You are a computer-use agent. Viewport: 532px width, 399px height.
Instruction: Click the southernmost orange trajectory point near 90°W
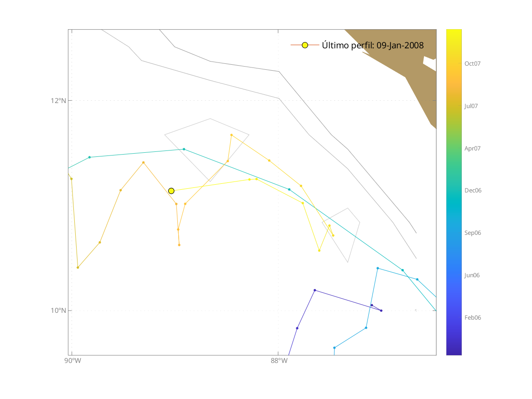click(78, 267)
